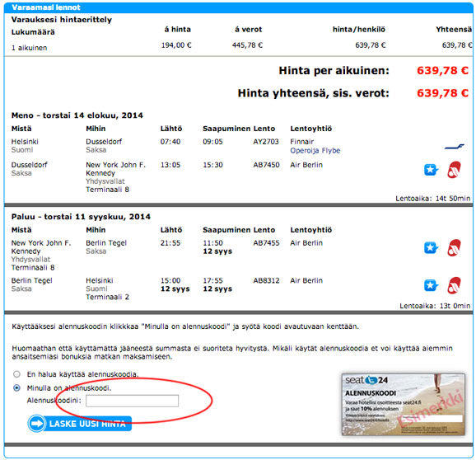
Task: Click blue star icon on AB7455 row
Action: [x=431, y=247]
